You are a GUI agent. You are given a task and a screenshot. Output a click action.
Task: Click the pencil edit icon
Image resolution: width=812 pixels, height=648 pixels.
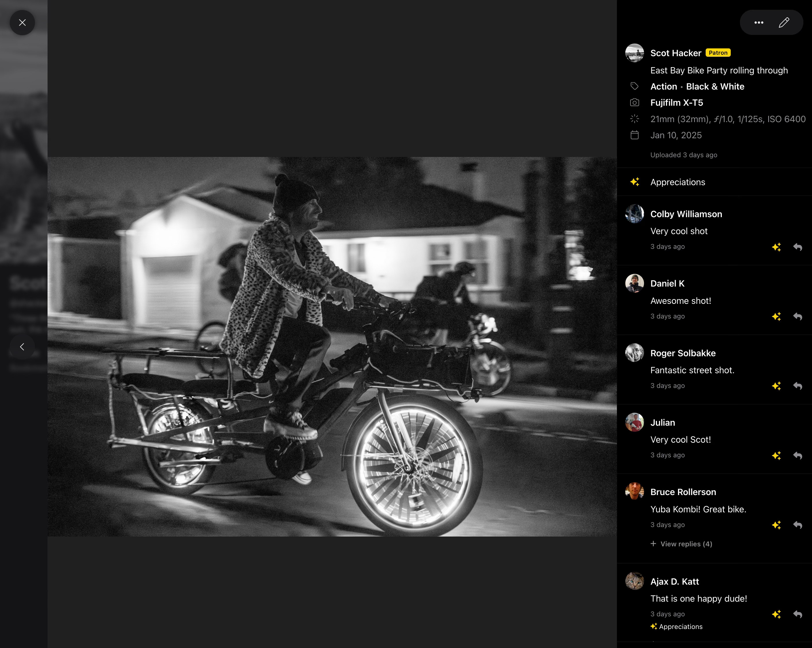click(x=784, y=22)
